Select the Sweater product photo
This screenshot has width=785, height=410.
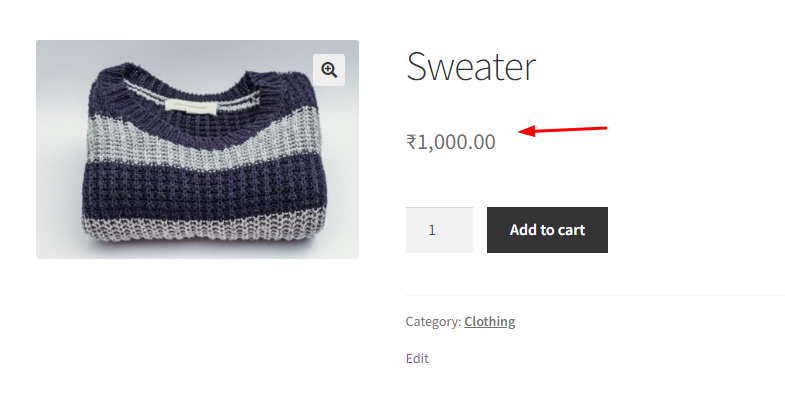(x=197, y=149)
